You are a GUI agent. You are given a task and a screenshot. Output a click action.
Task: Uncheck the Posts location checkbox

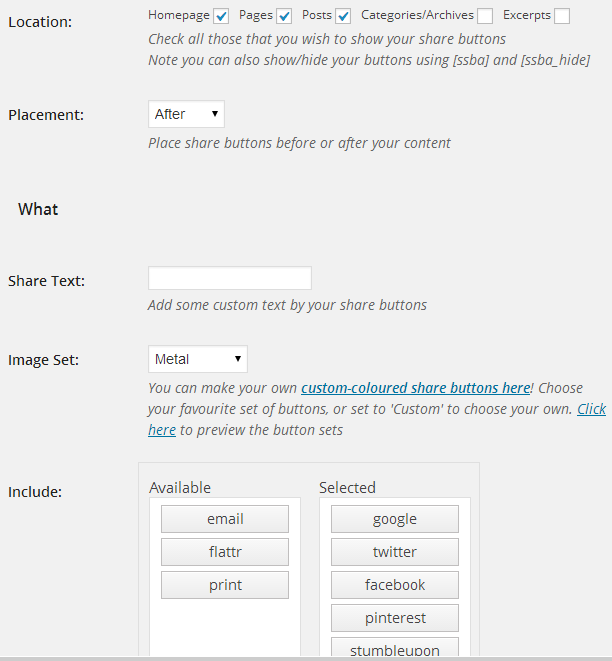[343, 16]
